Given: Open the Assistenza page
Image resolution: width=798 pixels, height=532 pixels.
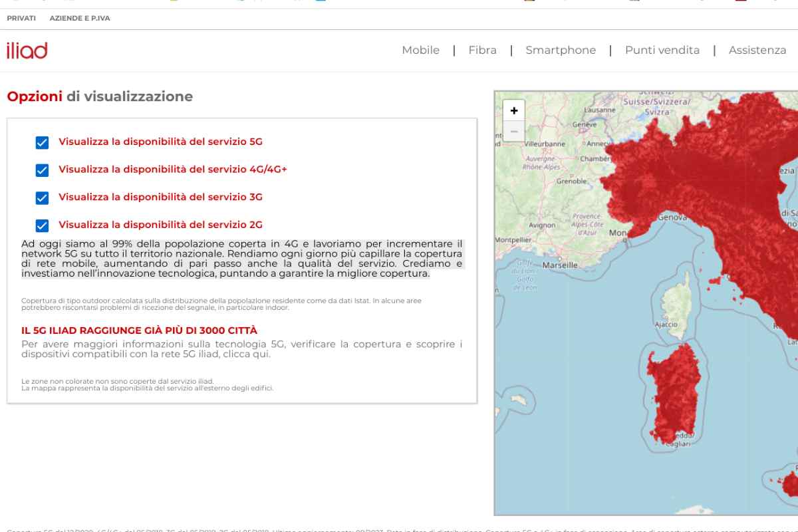Looking at the screenshot, I should (757, 51).
